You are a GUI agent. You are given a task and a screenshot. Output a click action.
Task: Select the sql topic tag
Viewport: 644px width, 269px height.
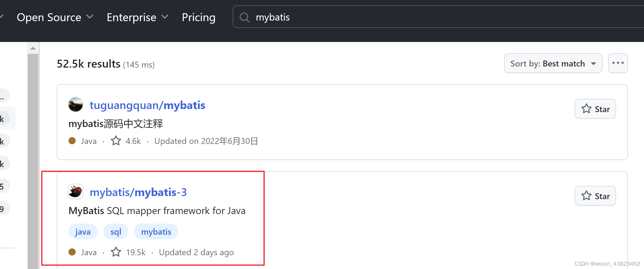(x=116, y=232)
